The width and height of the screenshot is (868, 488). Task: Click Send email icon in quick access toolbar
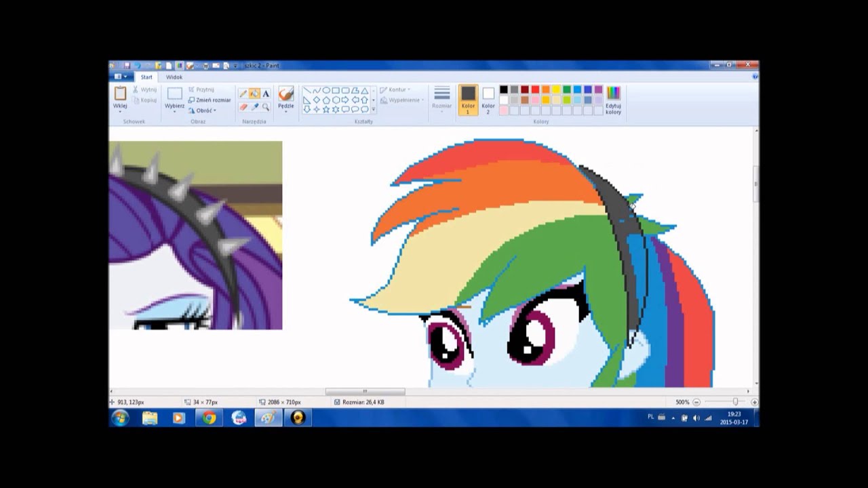tap(216, 66)
